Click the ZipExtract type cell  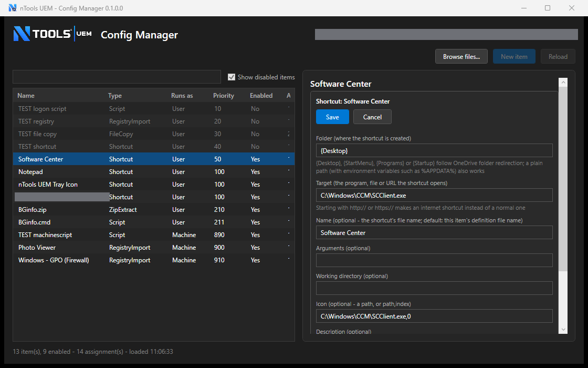tap(123, 210)
